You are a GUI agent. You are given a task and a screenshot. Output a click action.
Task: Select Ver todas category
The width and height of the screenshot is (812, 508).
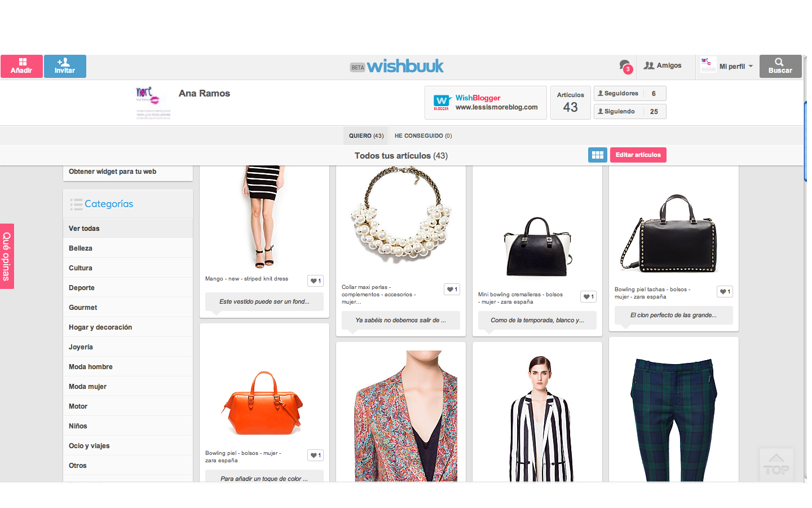128,229
